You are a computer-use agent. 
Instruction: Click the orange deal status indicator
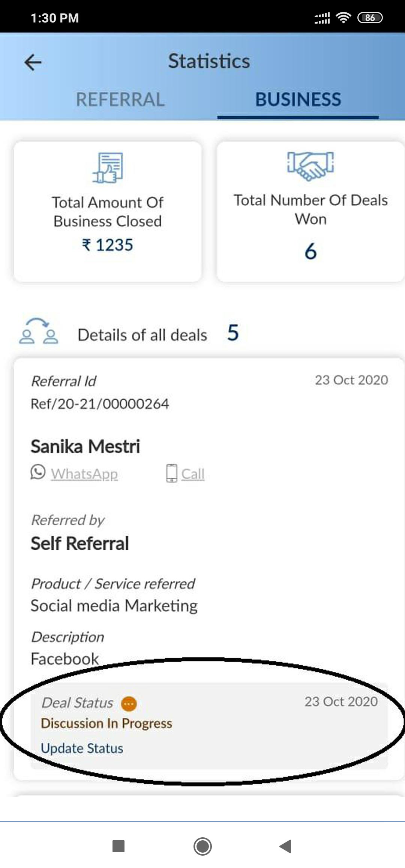(x=129, y=704)
